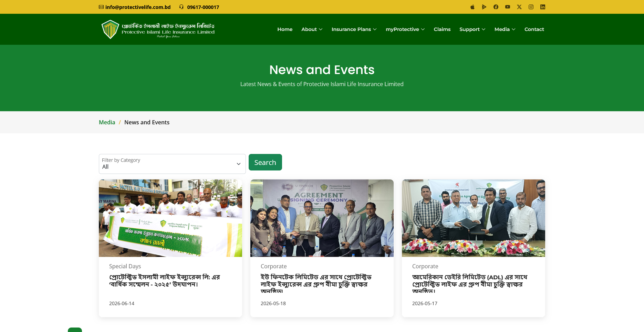644x332 pixels.
Task: Open the Apple App Store icon link
Action: [x=472, y=7]
